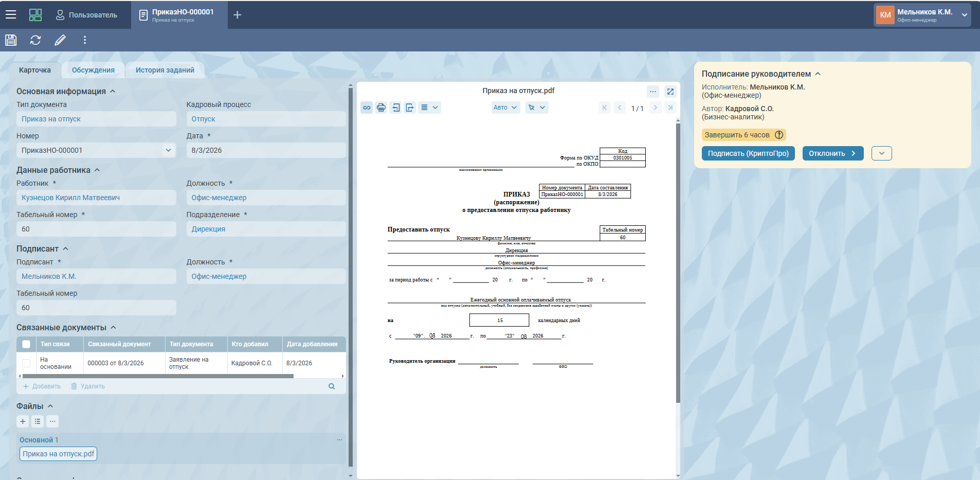Collapse the 'Основная информация' section
This screenshot has height=480, width=980.
(113, 91)
